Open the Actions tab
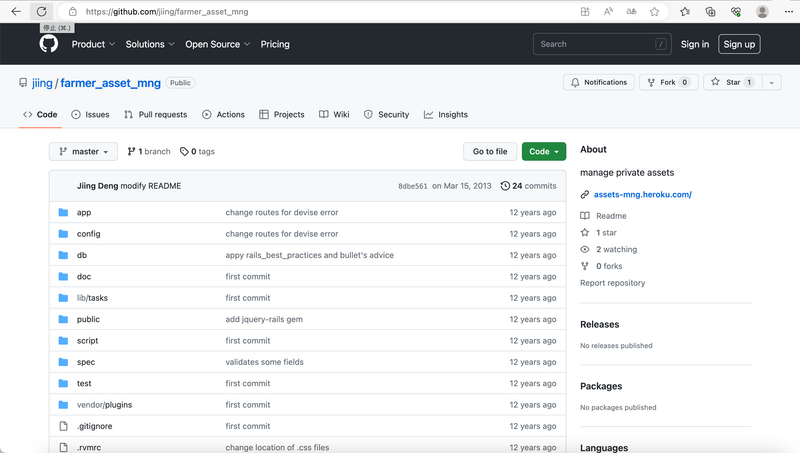The image size is (800, 453). pyautogui.click(x=223, y=115)
